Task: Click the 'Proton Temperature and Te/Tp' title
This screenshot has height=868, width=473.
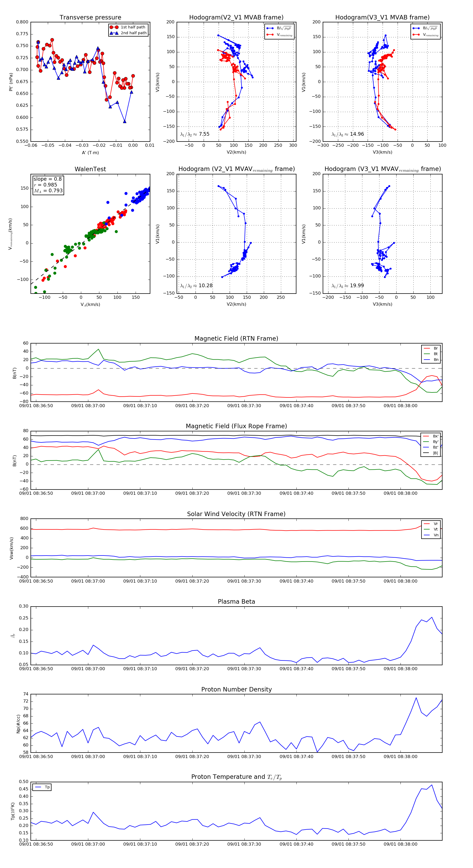Action: [x=236, y=777]
